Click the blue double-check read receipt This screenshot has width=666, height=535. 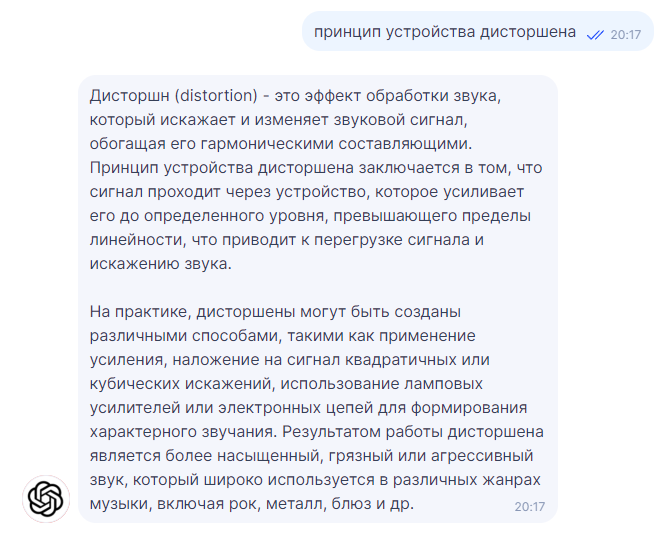pyautogui.click(x=595, y=35)
